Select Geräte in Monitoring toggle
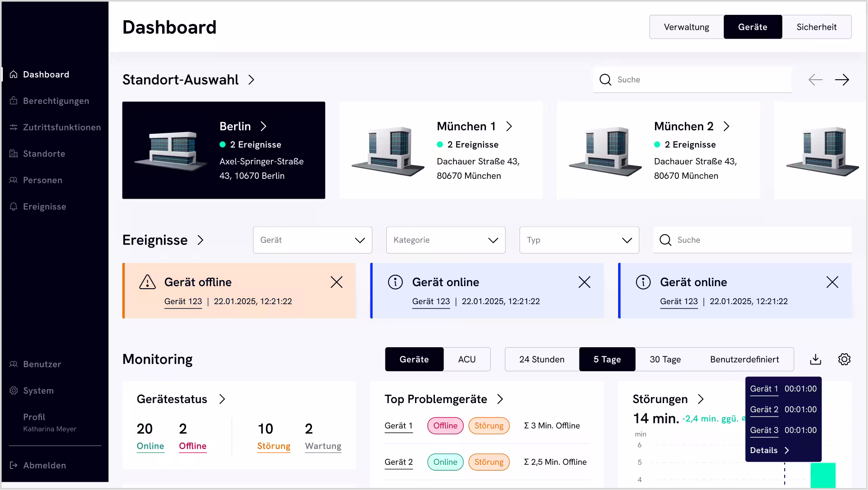Viewport: 868px width, 490px height. click(414, 359)
